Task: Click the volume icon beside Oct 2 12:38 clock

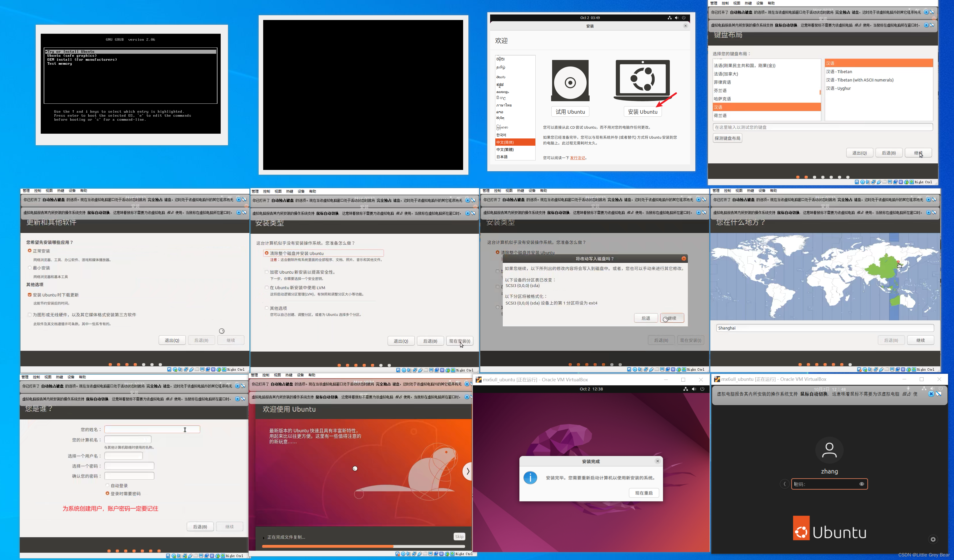Action: tap(694, 389)
